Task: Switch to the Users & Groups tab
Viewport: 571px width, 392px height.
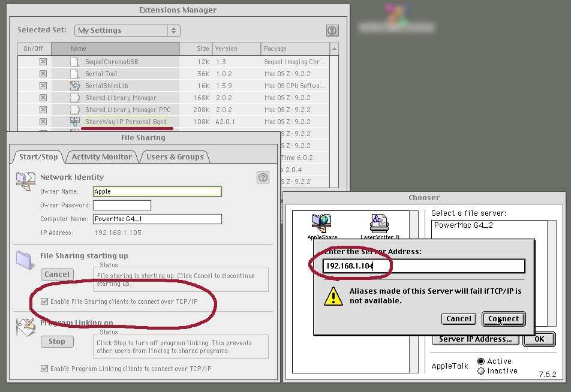Action: [175, 157]
